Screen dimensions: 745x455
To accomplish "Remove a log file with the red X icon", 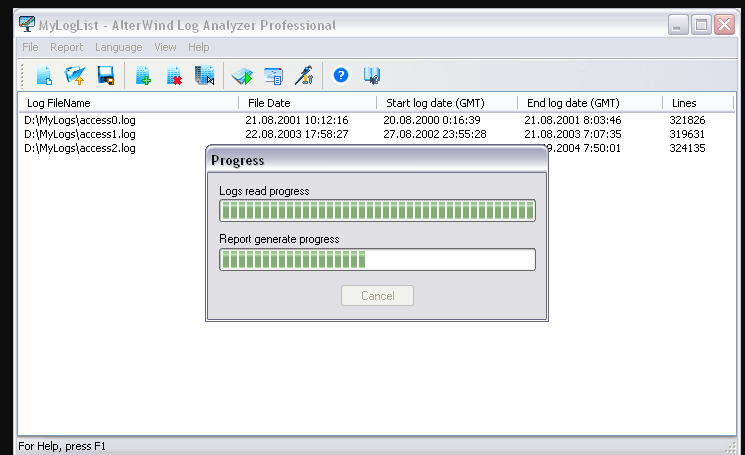I will (x=174, y=76).
